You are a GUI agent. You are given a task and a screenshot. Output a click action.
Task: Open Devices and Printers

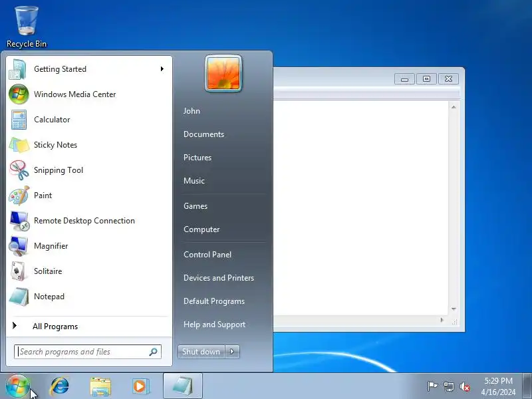[x=219, y=278]
